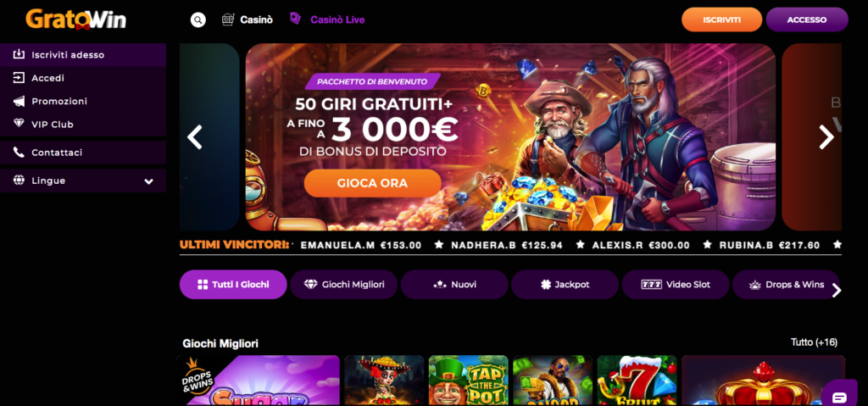Select the Tutti I Giochi tab
This screenshot has height=406, width=868.
(x=233, y=285)
